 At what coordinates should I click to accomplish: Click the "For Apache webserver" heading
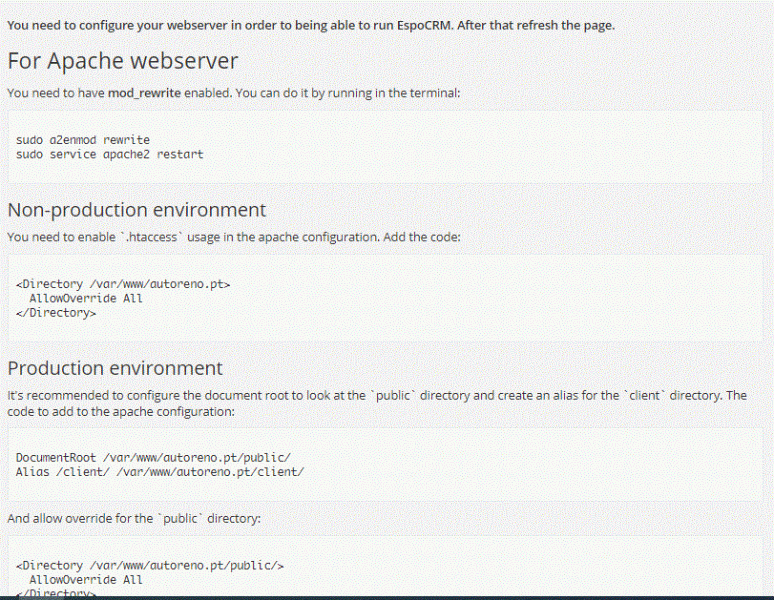123,61
